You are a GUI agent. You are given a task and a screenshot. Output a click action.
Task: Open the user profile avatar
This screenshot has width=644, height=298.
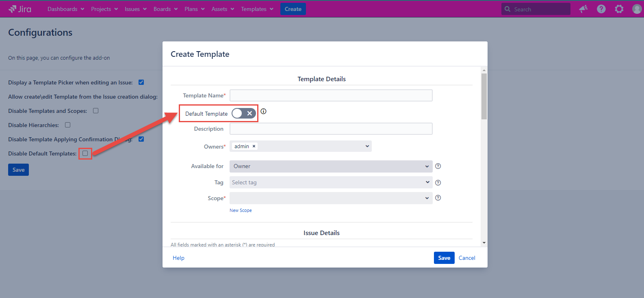pos(637,9)
